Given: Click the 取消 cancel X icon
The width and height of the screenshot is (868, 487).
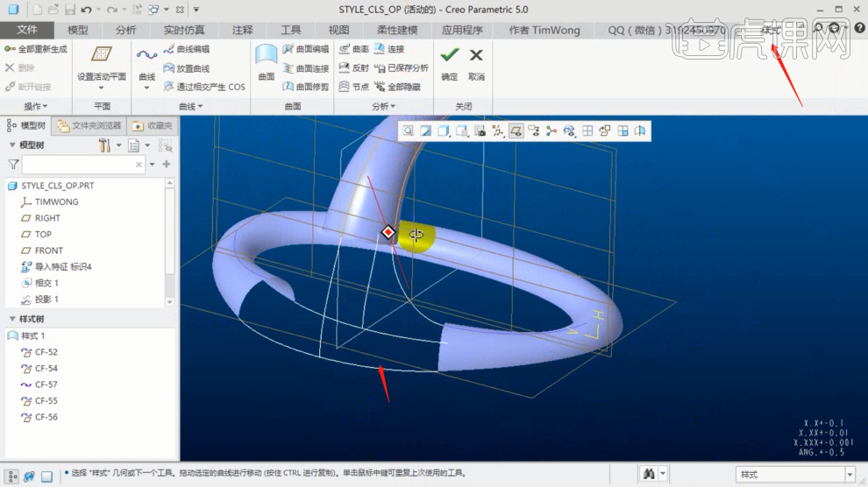Looking at the screenshot, I should pyautogui.click(x=476, y=56).
